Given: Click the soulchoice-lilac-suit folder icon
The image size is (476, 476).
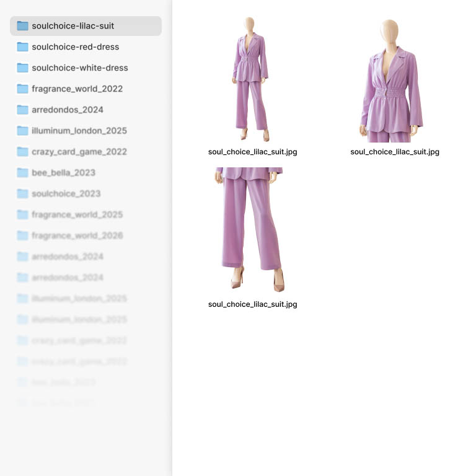Looking at the screenshot, I should pos(22,26).
